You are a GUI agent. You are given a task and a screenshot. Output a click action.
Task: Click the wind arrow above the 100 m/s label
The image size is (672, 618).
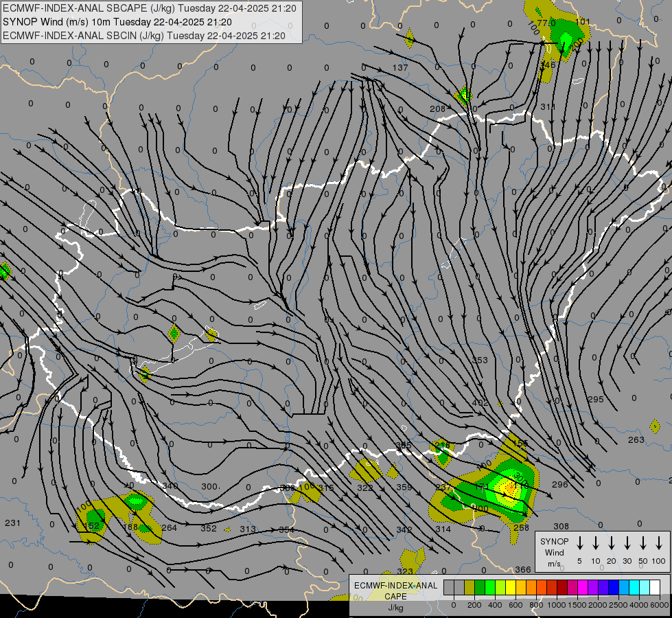659,543
